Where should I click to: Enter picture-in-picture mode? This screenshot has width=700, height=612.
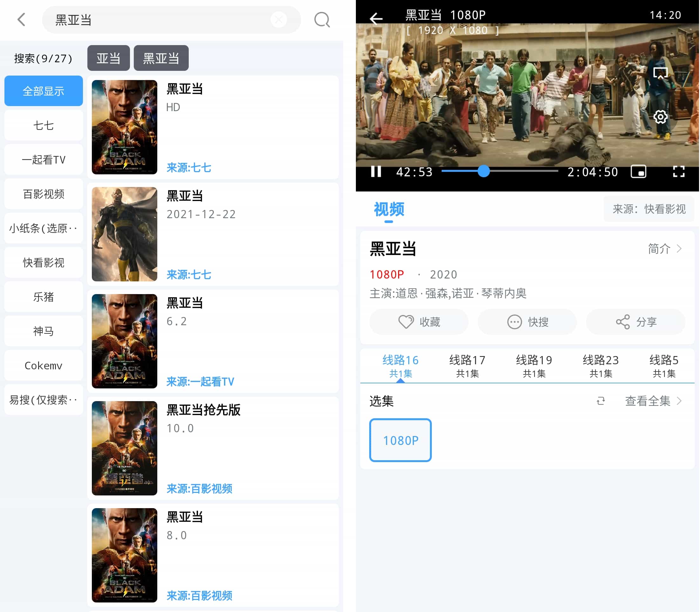(639, 172)
